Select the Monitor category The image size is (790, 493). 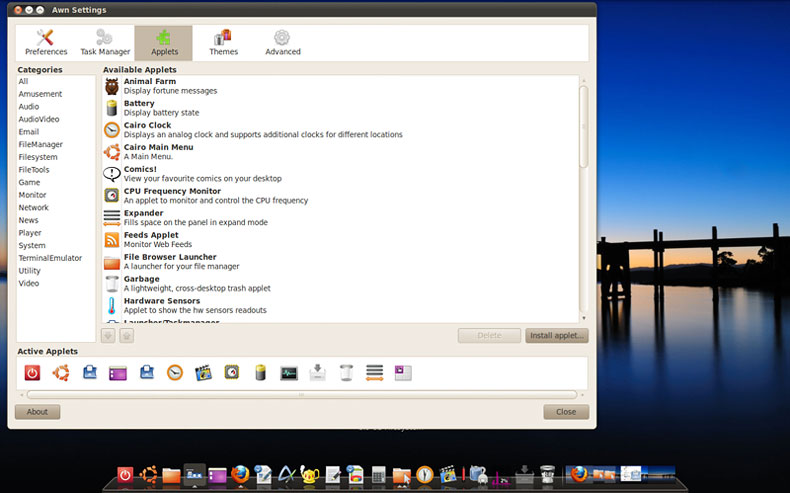pos(32,195)
